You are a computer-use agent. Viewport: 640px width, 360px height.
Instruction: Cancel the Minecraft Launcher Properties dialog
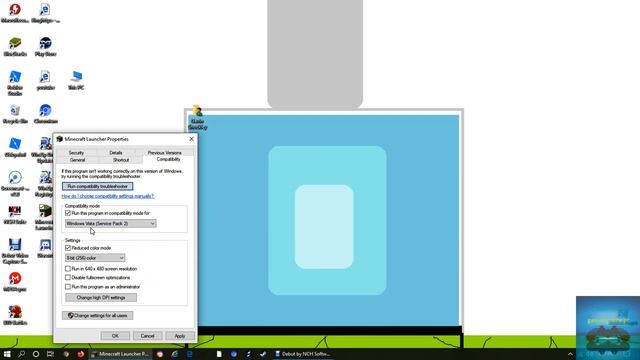(147, 336)
